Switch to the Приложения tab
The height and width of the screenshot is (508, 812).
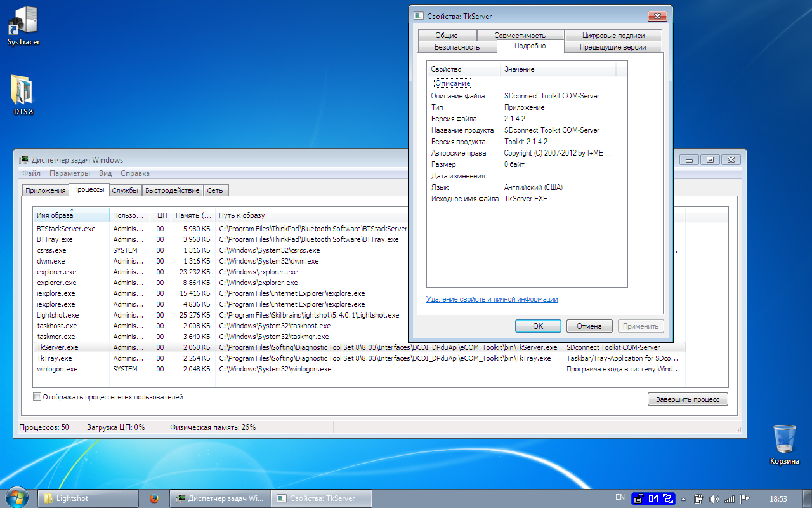click(45, 190)
